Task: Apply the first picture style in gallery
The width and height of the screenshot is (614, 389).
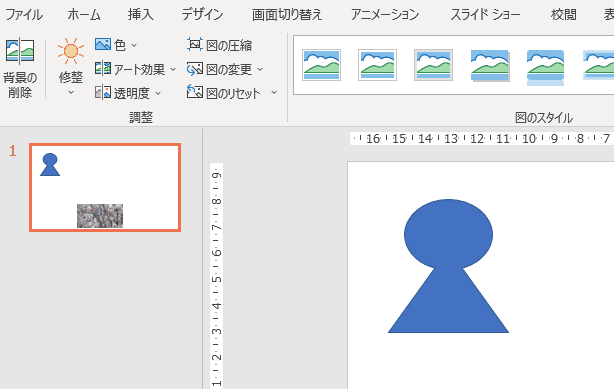Action: tap(321, 65)
